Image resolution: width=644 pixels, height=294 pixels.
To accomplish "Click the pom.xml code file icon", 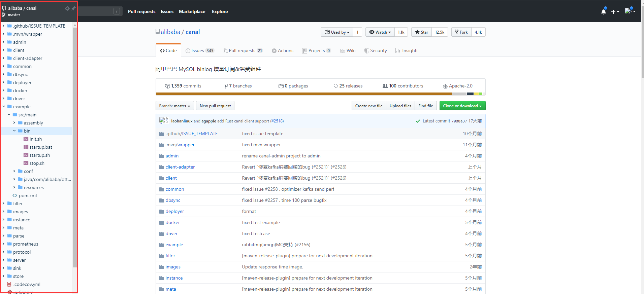I will [x=15, y=195].
